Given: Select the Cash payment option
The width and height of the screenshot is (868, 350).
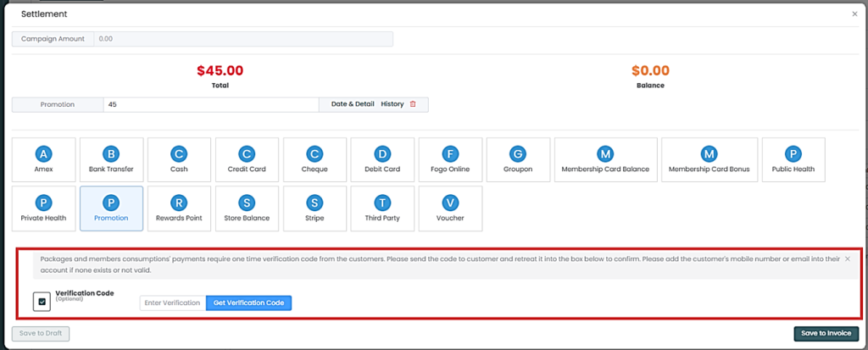Looking at the screenshot, I should click(x=179, y=160).
